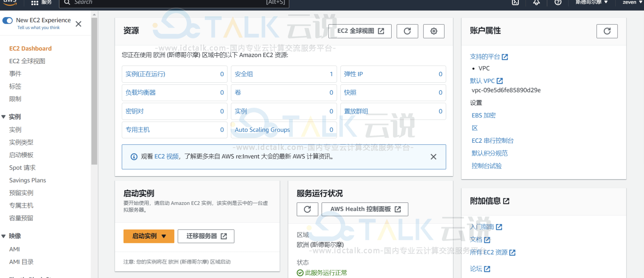Open the zeven account dropdown

[x=632, y=2]
